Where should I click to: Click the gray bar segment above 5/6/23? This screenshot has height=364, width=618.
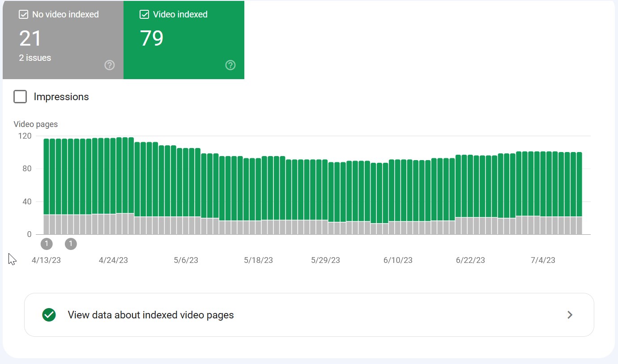point(186,226)
